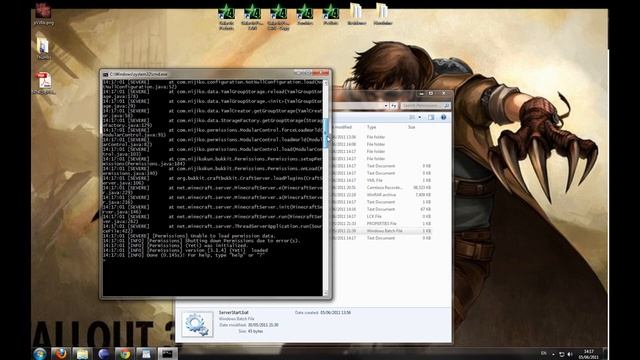
Task: Toggle the Explorer preview pane button
Action: [431, 118]
